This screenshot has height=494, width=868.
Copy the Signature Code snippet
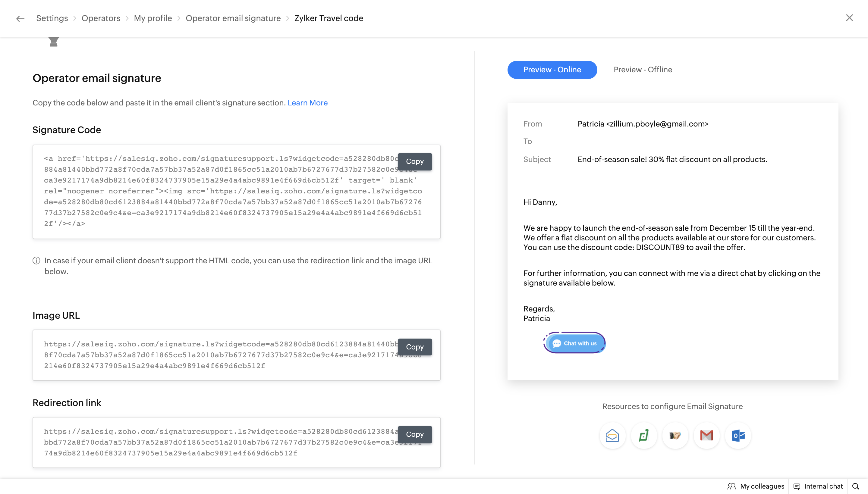coord(414,161)
